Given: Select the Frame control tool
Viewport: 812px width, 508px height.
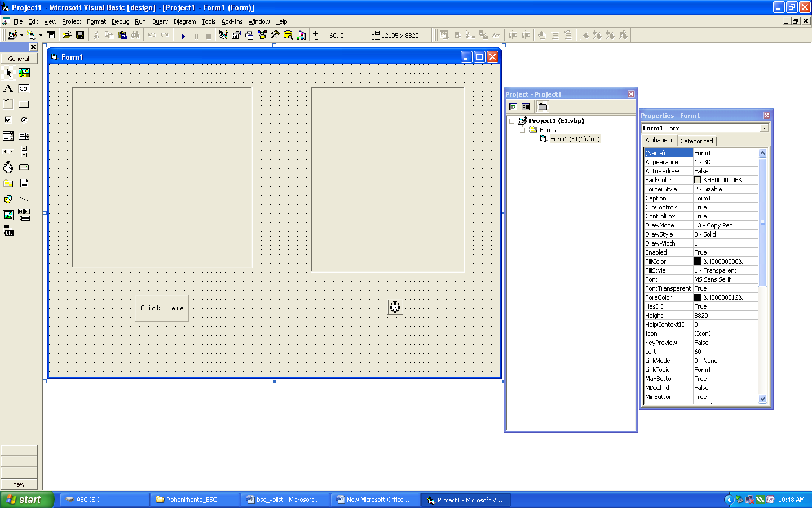Looking at the screenshot, I should click(8, 104).
